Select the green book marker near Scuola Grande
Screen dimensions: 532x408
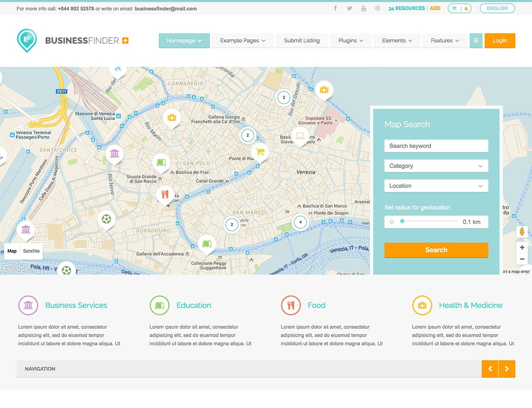click(161, 163)
